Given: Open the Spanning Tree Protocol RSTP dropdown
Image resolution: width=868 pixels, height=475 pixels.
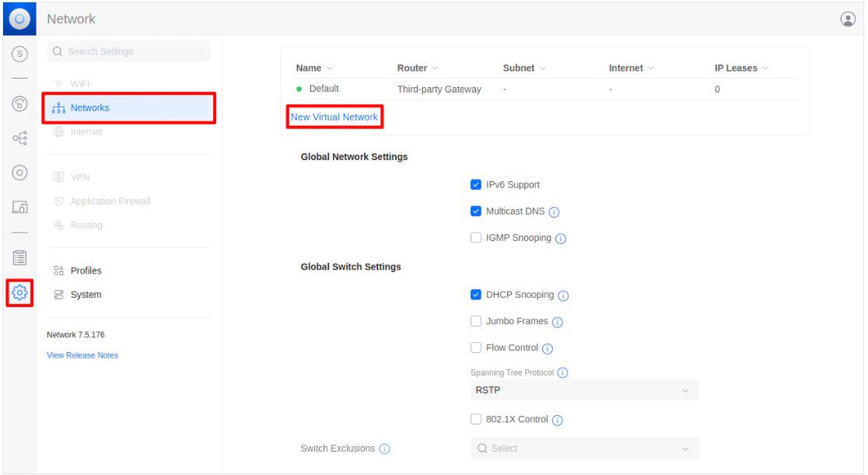Looking at the screenshot, I should click(584, 389).
